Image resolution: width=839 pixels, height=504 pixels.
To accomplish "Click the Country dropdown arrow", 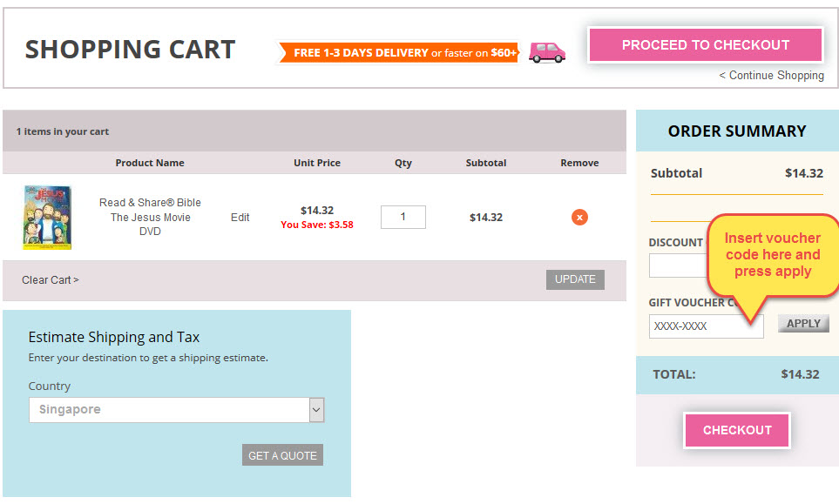I will [316, 410].
